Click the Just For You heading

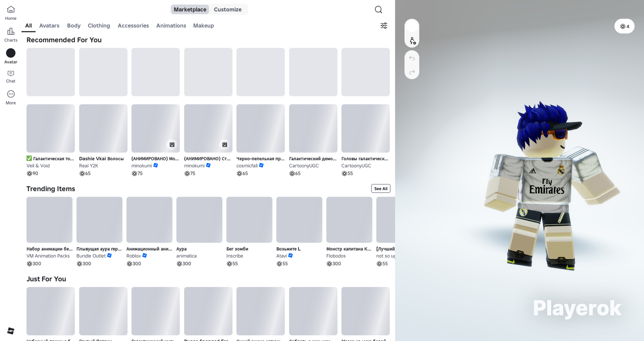[46, 279]
